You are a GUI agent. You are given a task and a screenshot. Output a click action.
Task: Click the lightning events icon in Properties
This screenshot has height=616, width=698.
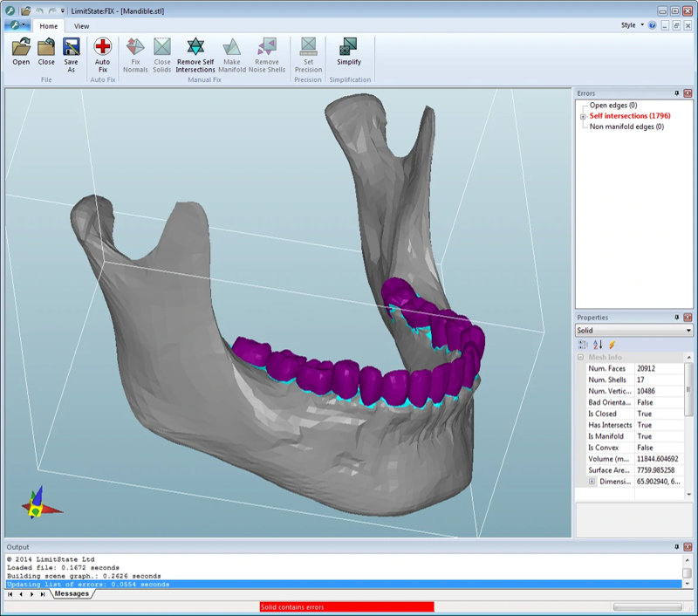click(x=612, y=345)
